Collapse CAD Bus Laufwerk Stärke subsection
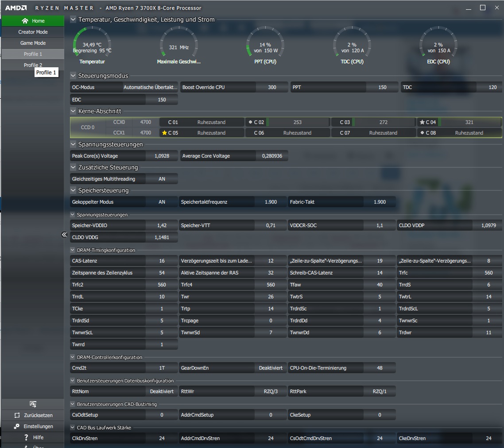The width and height of the screenshot is (504, 448). [x=73, y=428]
